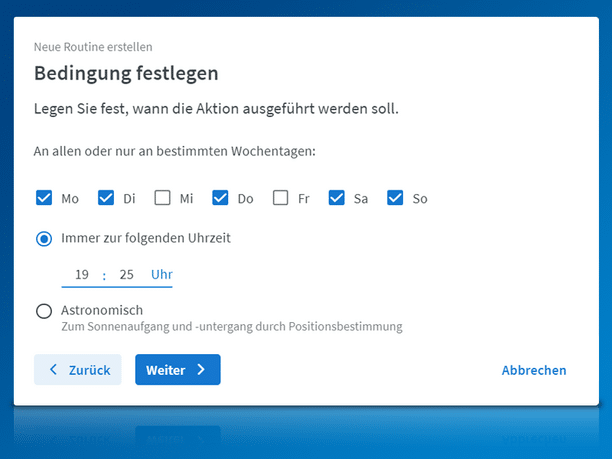Viewport: 612px width, 459px height.
Task: Uncheck the Di weekday checkbox
Action: coord(106,198)
